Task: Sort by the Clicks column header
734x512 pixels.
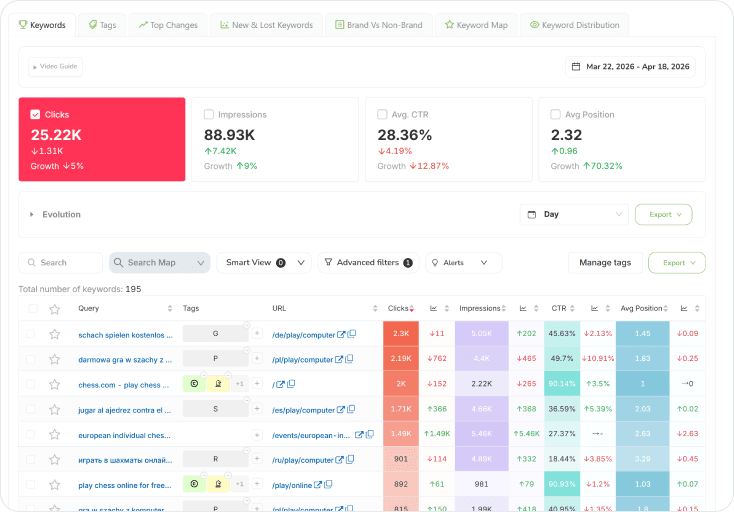Action: tap(401, 308)
